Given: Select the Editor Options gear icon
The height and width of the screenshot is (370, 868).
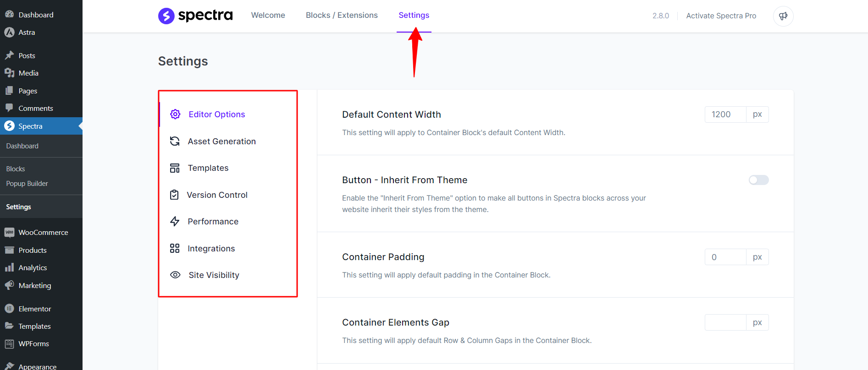Looking at the screenshot, I should pos(175,114).
